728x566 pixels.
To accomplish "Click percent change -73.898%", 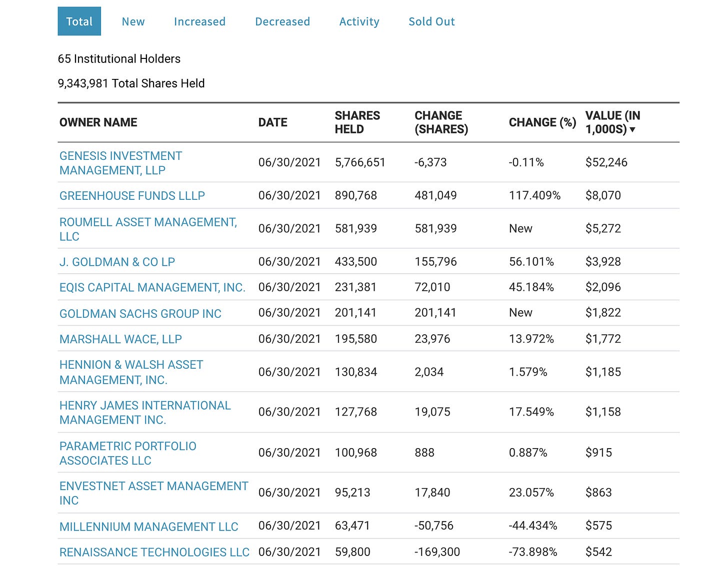I will point(533,552).
